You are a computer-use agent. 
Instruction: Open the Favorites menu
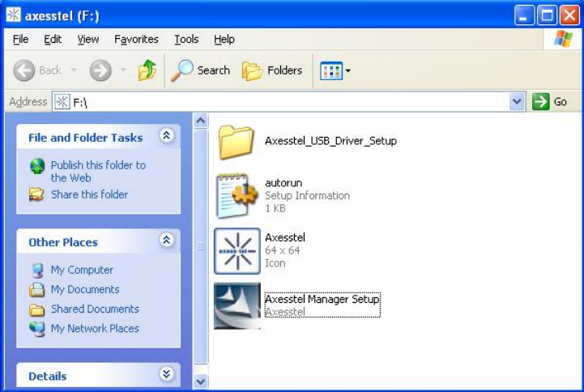coord(136,39)
